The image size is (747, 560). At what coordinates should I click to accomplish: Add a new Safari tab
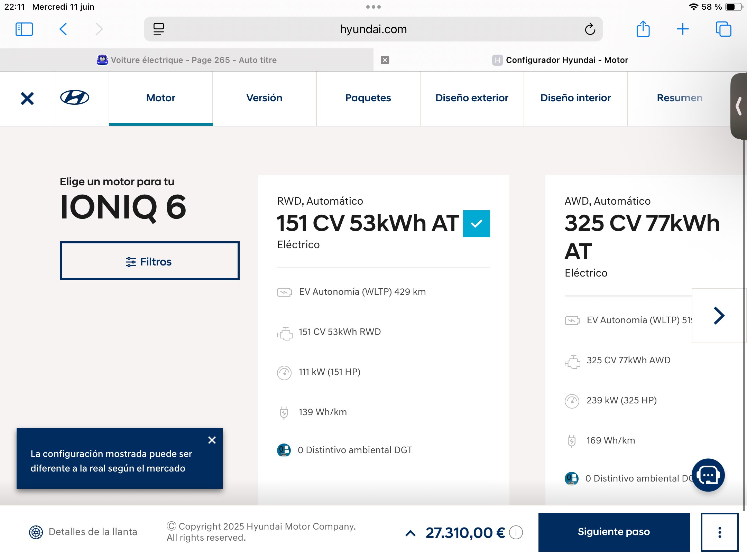683,29
